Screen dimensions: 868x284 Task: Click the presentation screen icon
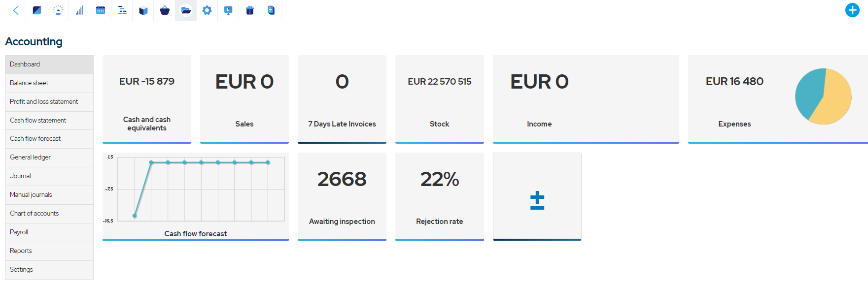[x=228, y=10]
